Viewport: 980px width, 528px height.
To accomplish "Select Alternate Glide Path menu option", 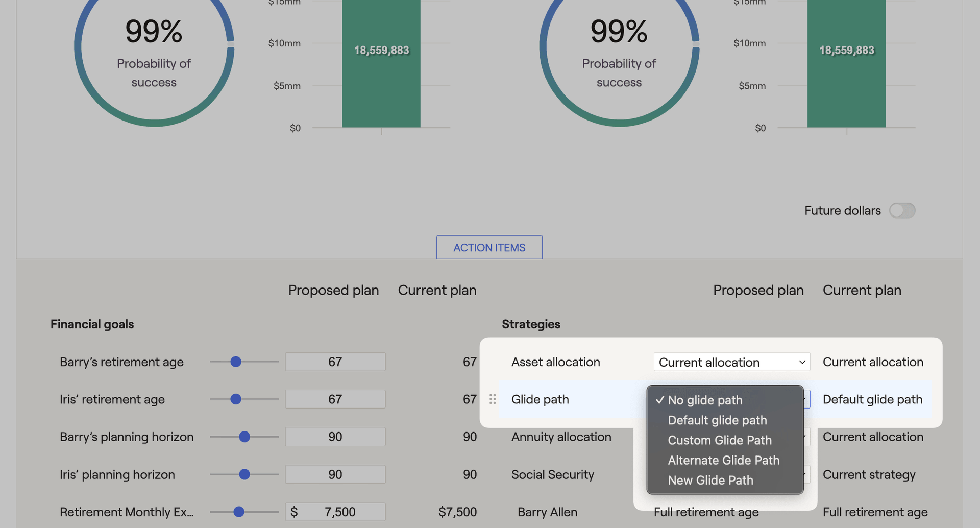I will 723,460.
